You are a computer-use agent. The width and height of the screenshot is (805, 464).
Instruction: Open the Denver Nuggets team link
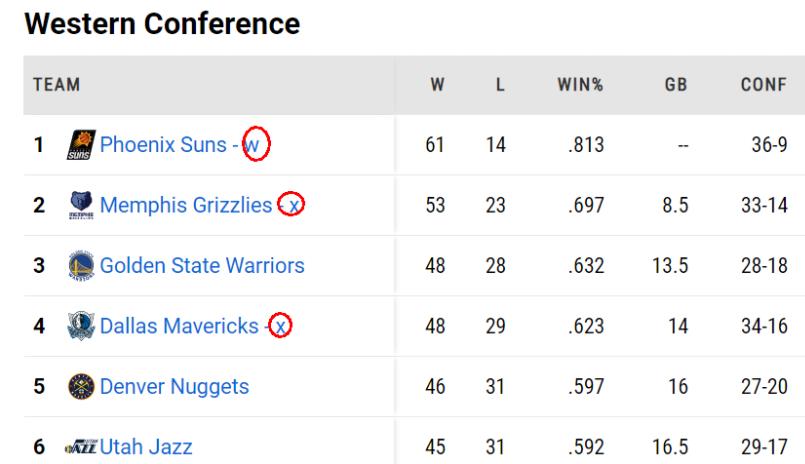tap(175, 387)
